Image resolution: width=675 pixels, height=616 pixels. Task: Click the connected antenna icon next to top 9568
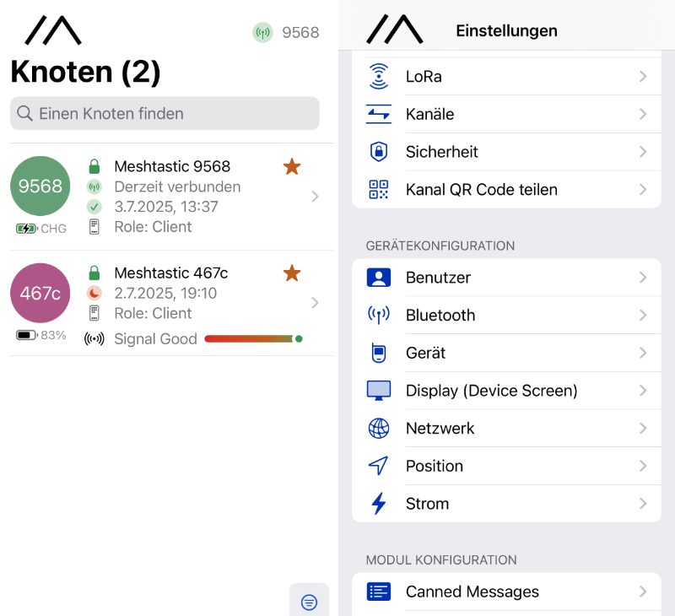(262, 33)
